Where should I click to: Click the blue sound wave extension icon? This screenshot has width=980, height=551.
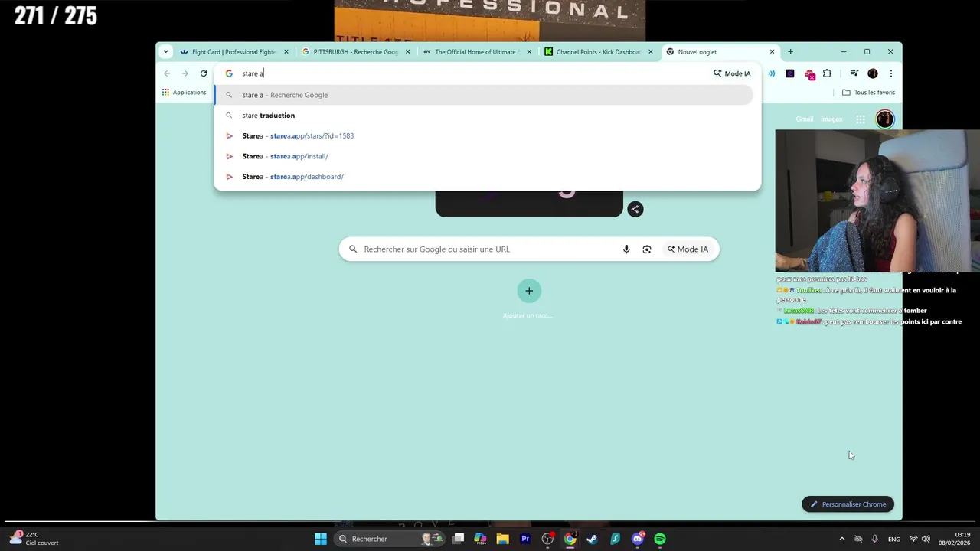coord(772,73)
